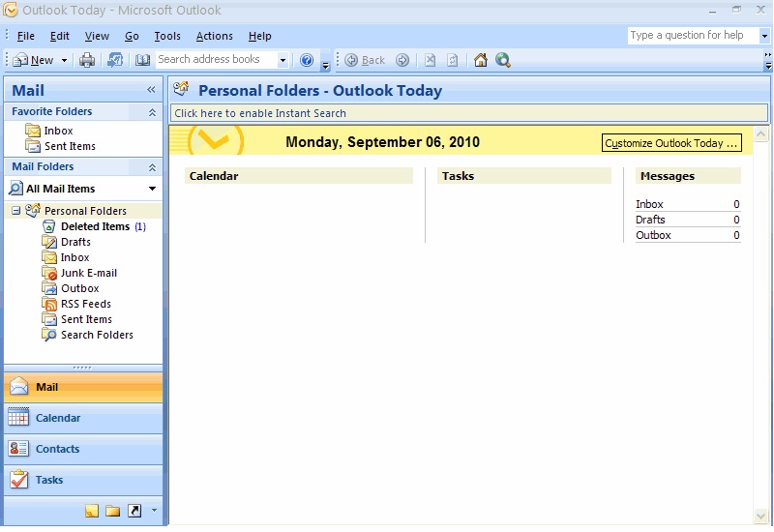This screenshot has width=774, height=532.
Task: Click the Search the Web globe icon
Action: (503, 60)
